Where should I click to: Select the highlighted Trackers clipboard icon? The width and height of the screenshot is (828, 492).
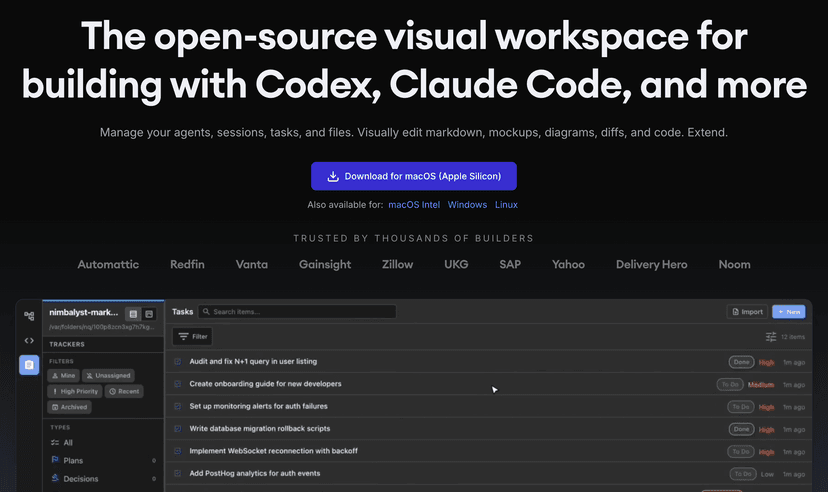point(29,365)
